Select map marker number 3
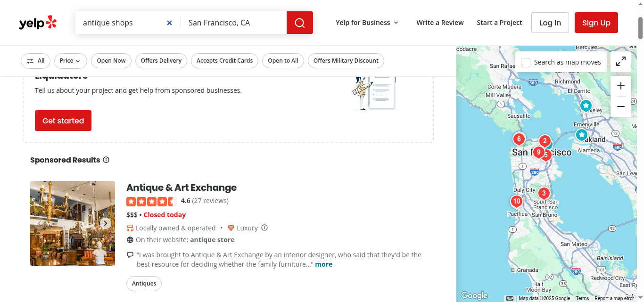The width and height of the screenshot is (644, 302). (544, 194)
